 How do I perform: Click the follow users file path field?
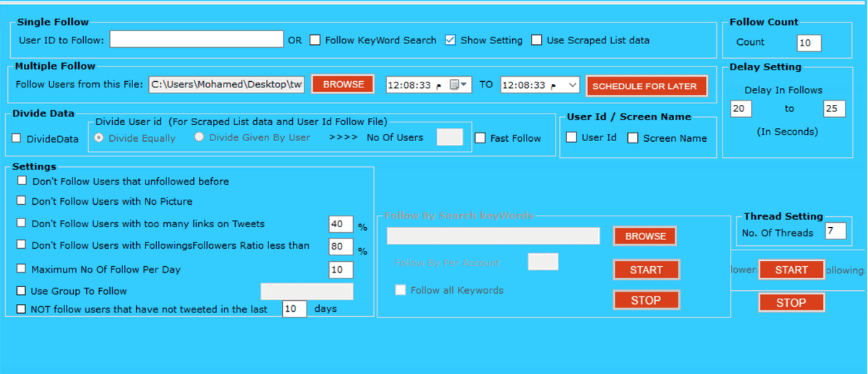coord(227,85)
